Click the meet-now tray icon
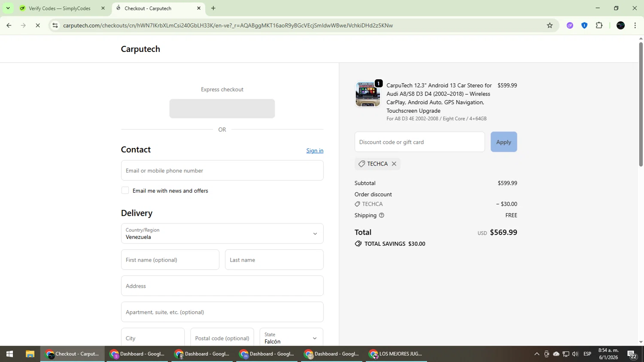 coord(547,354)
